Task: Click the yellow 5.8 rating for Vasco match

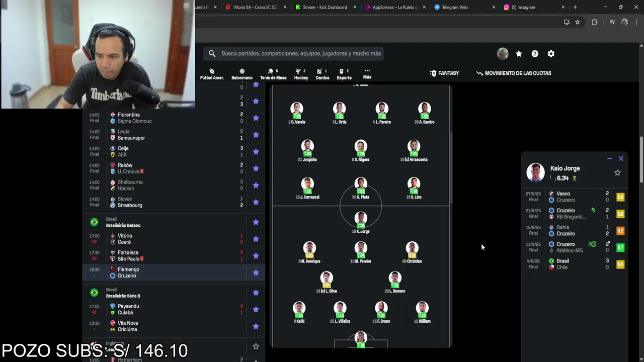Action: click(x=620, y=197)
